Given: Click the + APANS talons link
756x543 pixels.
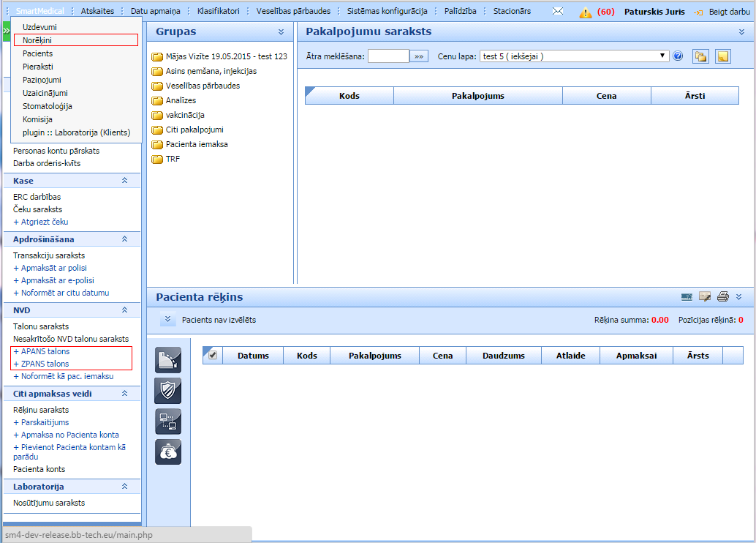Looking at the screenshot, I should (x=42, y=352).
